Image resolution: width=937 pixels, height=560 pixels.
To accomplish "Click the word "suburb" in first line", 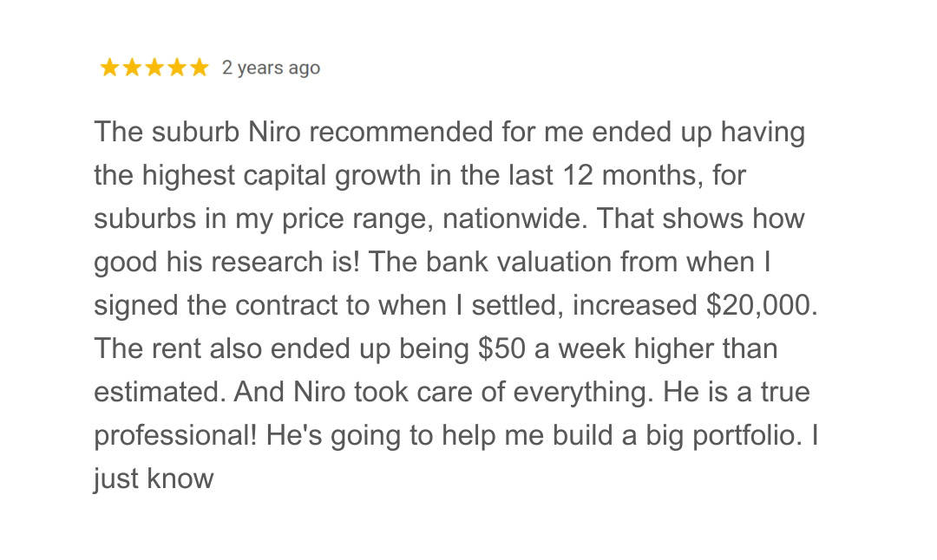I will [196, 133].
